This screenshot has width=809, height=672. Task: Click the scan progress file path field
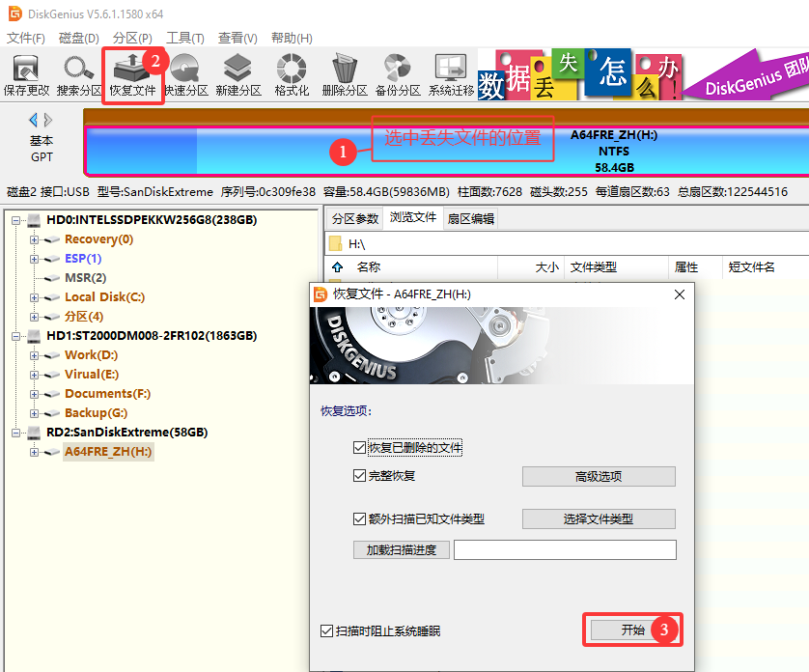point(565,549)
